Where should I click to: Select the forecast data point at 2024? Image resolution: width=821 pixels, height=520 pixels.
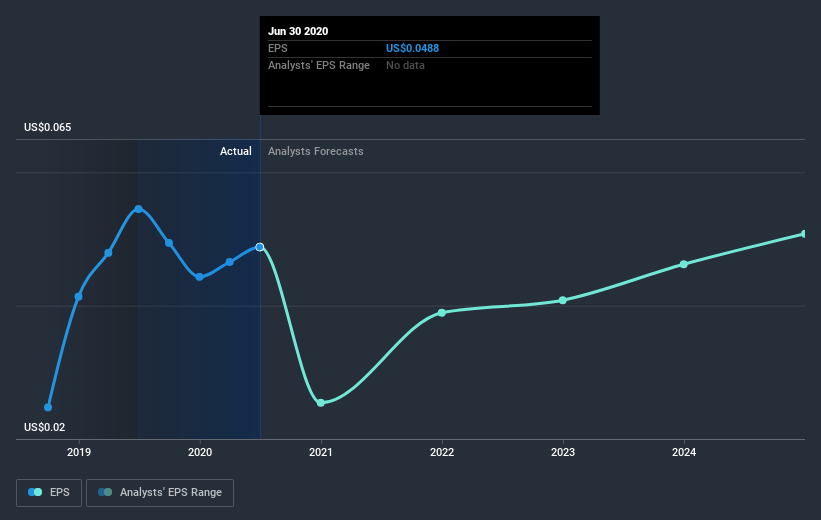[x=684, y=264]
